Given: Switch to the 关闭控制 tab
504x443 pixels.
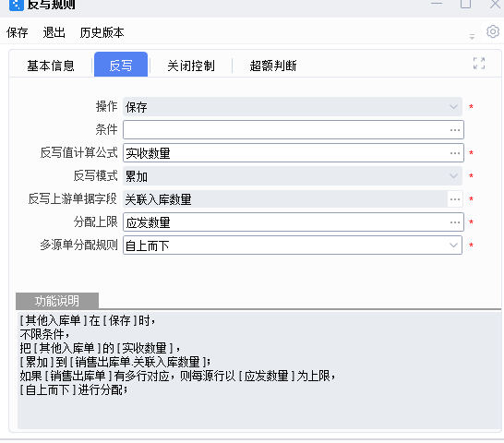Looking at the screenshot, I should click(x=191, y=66).
